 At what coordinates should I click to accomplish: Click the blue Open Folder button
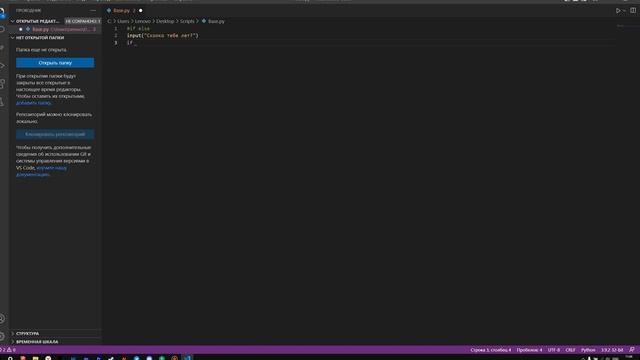(55, 63)
